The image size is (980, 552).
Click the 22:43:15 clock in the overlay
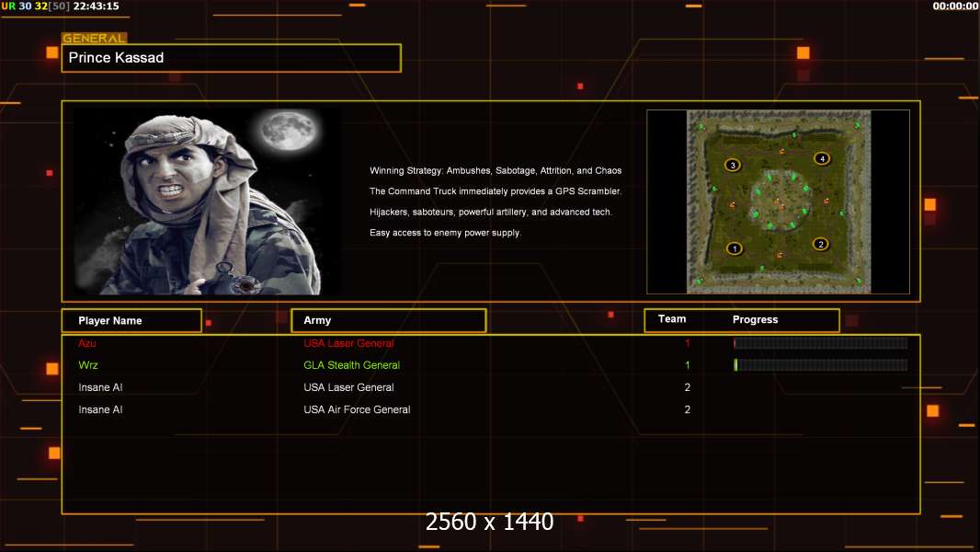click(x=96, y=6)
